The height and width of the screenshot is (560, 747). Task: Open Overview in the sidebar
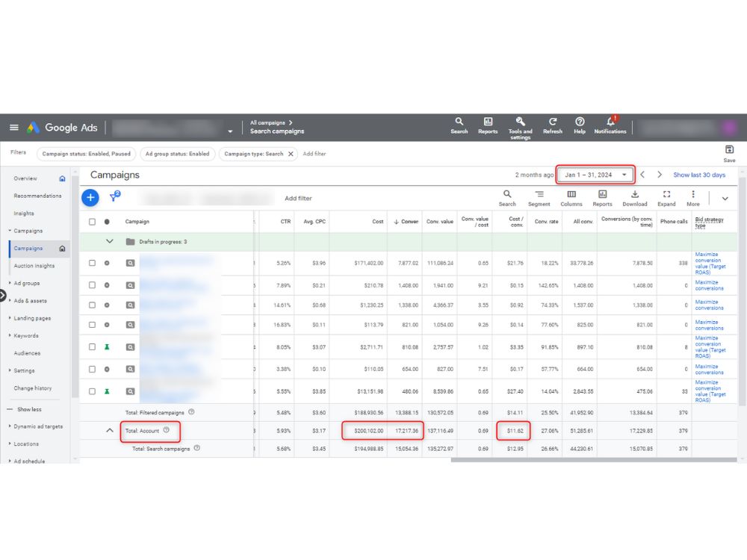[25, 178]
